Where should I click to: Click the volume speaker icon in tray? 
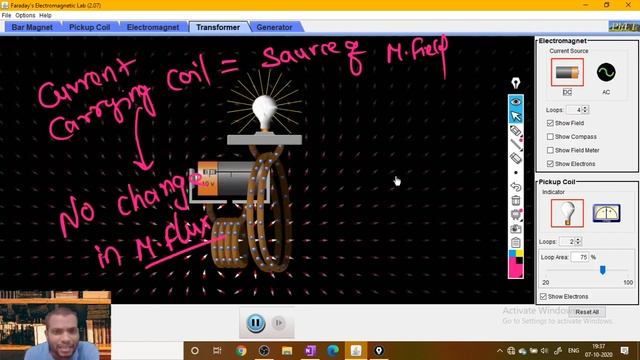pos(544,351)
